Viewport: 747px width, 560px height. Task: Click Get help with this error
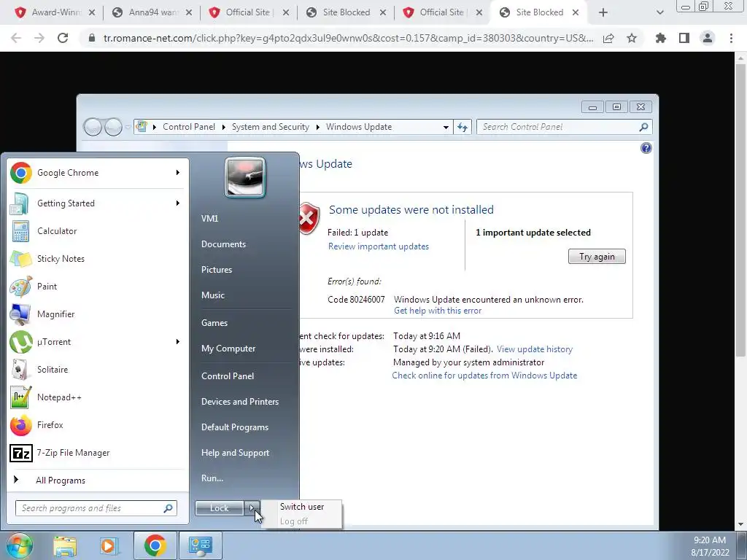[438, 311]
